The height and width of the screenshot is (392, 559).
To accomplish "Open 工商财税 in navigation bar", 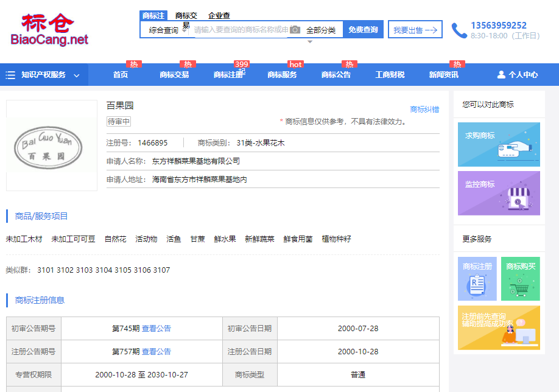I will [x=390, y=75].
